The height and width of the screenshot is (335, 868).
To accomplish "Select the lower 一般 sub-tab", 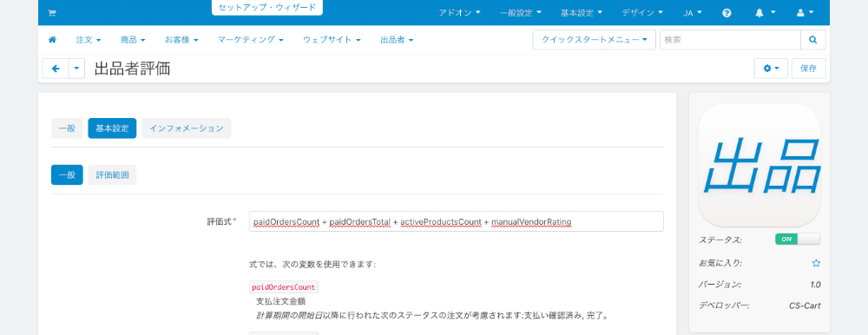I will pyautogui.click(x=67, y=175).
